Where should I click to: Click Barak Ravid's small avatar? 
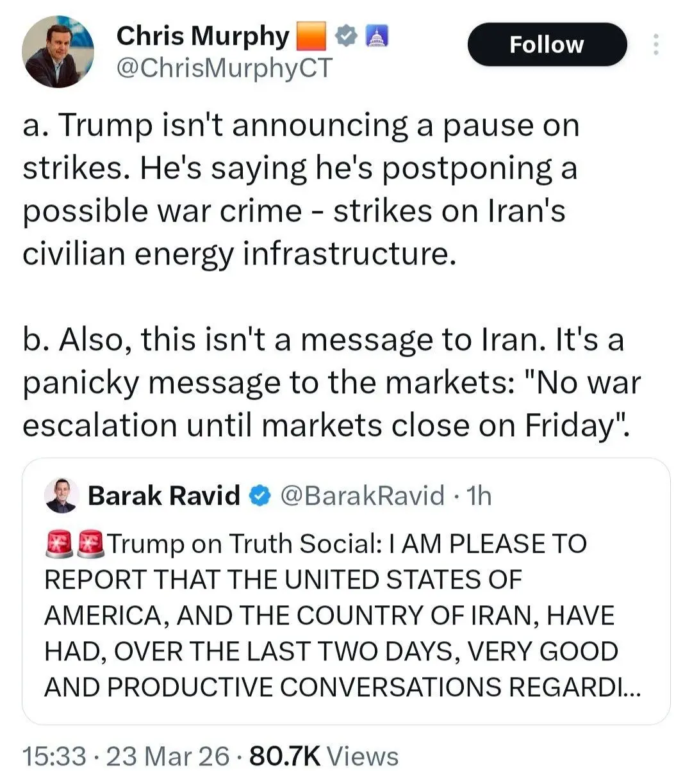[62, 495]
